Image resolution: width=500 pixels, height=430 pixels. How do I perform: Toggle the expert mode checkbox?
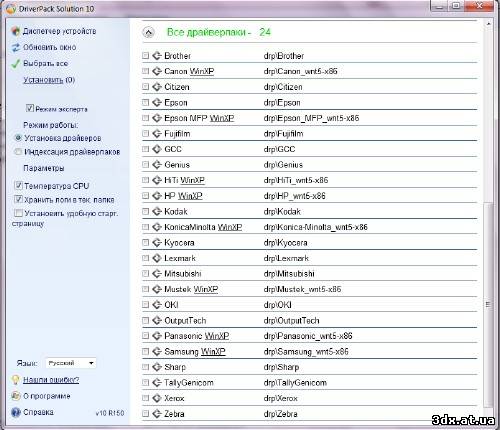(x=30, y=108)
